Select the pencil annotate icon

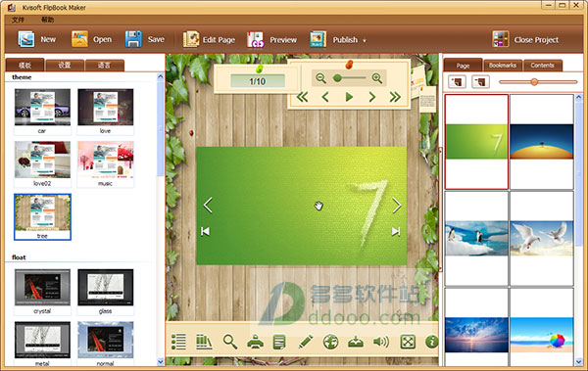(x=306, y=342)
